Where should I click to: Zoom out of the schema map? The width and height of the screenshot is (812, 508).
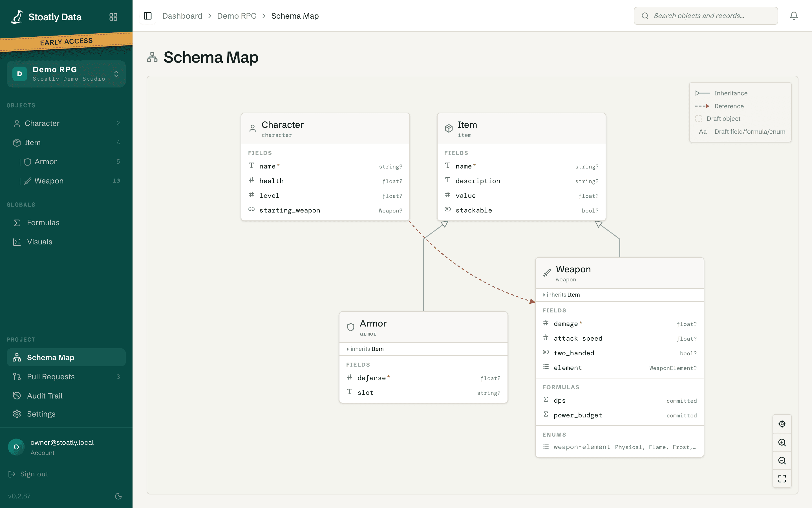click(x=782, y=461)
